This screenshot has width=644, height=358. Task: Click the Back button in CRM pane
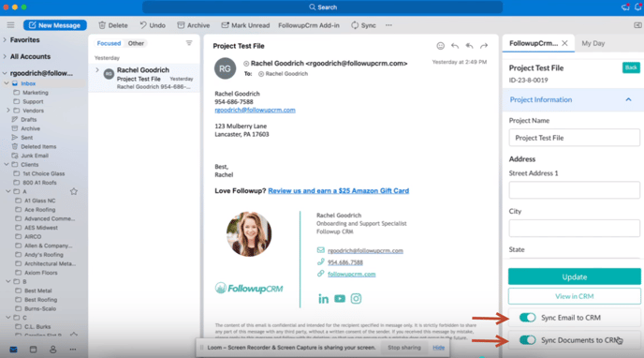(631, 67)
